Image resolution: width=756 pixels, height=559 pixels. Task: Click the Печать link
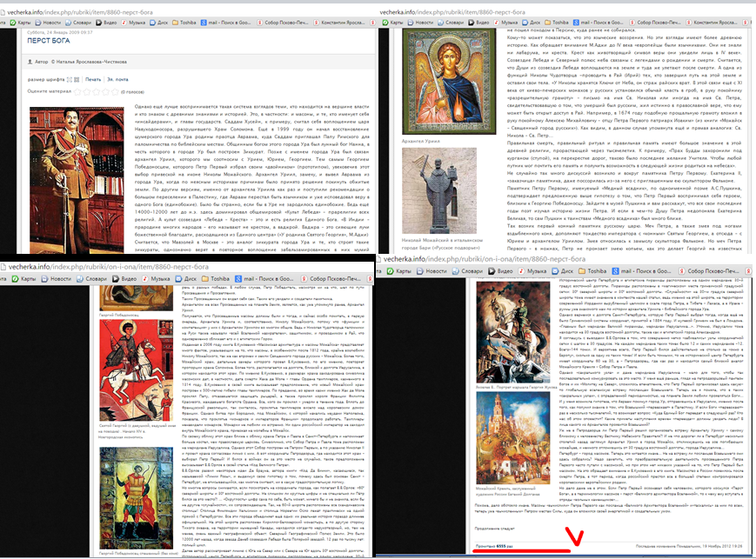[x=93, y=79]
